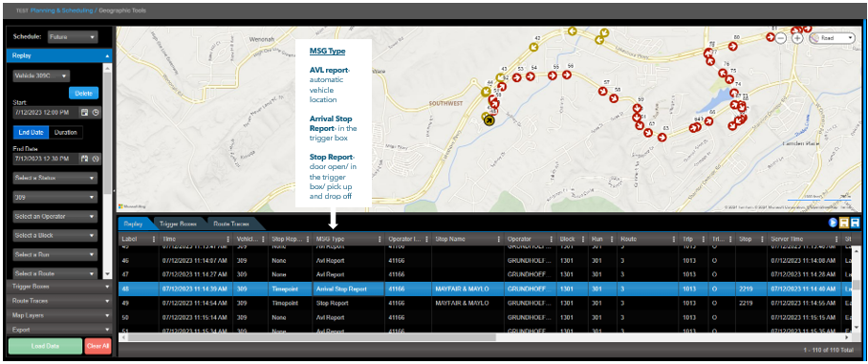The height and width of the screenshot is (364, 868).
Task: Open clock time picker for Start
Action: [96, 113]
